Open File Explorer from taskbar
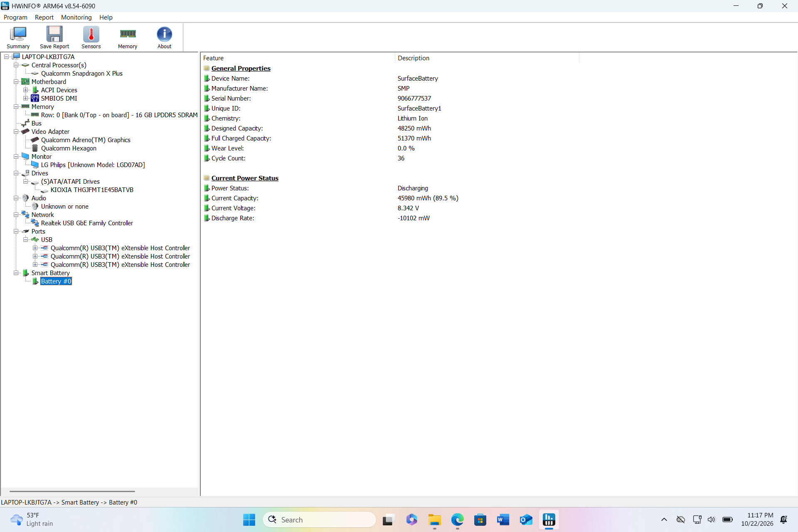The width and height of the screenshot is (798, 532). click(435, 520)
